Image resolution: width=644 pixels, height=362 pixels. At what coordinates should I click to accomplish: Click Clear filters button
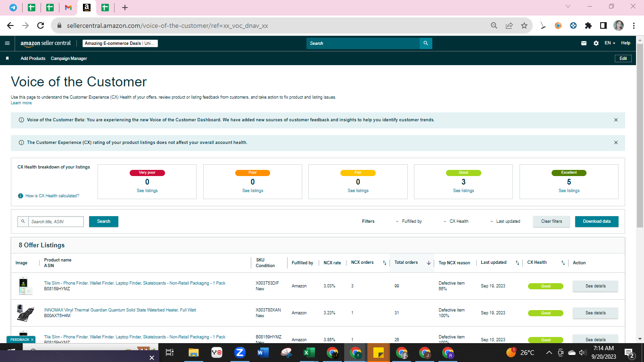click(552, 221)
